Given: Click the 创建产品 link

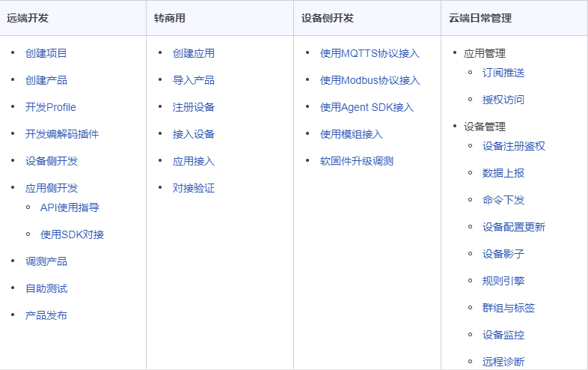Looking at the screenshot, I should [46, 80].
